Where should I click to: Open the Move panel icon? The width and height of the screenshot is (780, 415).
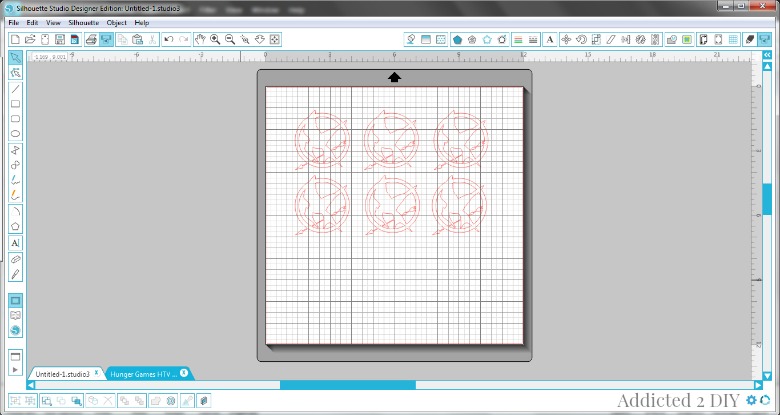[x=566, y=40]
